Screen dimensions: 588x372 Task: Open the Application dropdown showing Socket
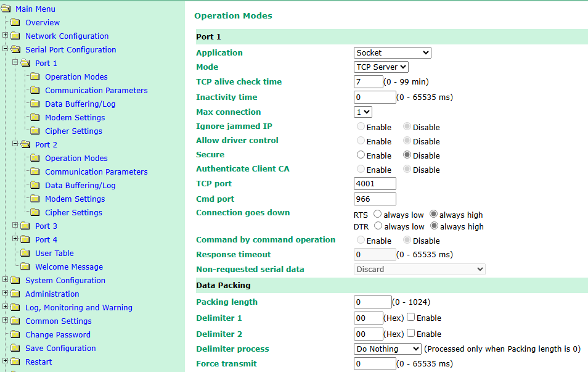[x=393, y=53]
